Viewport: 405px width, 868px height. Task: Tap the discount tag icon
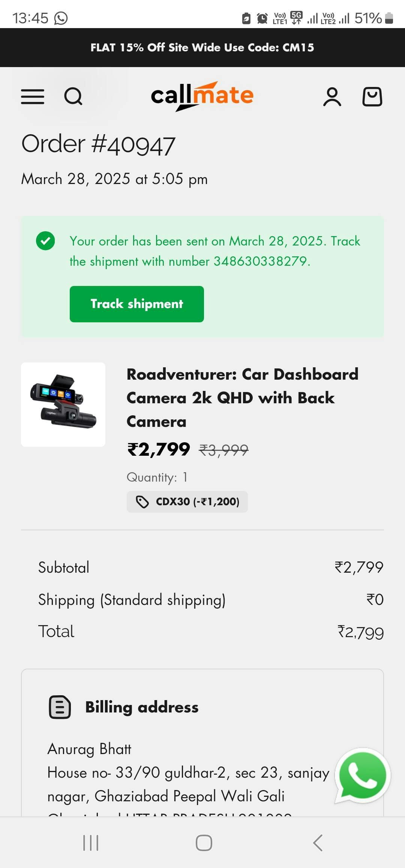(142, 502)
